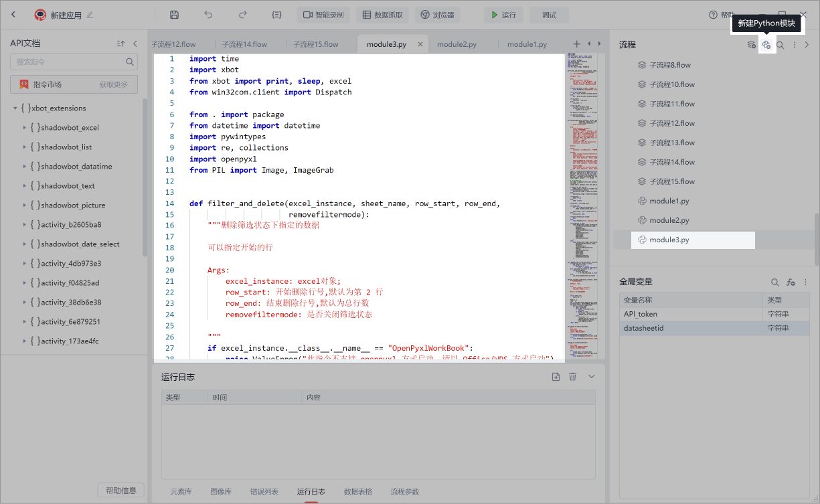
Task: Add a new tab with the plus icon
Action: (x=577, y=44)
